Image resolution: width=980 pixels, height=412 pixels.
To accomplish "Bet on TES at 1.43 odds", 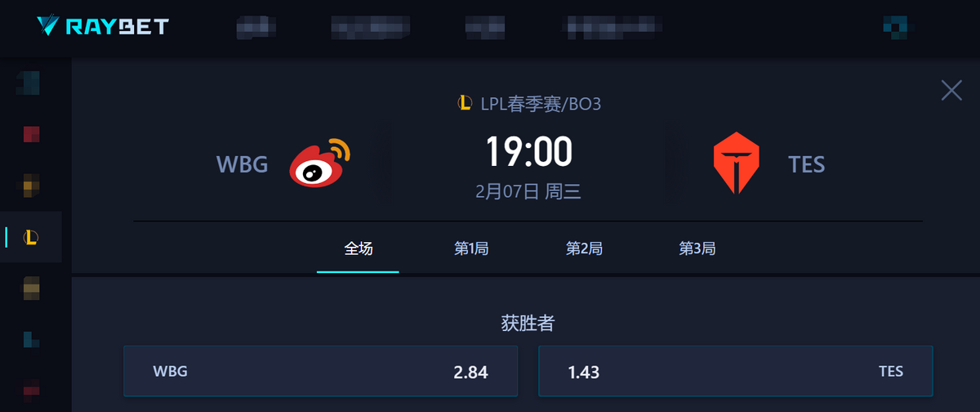I will coord(736,371).
